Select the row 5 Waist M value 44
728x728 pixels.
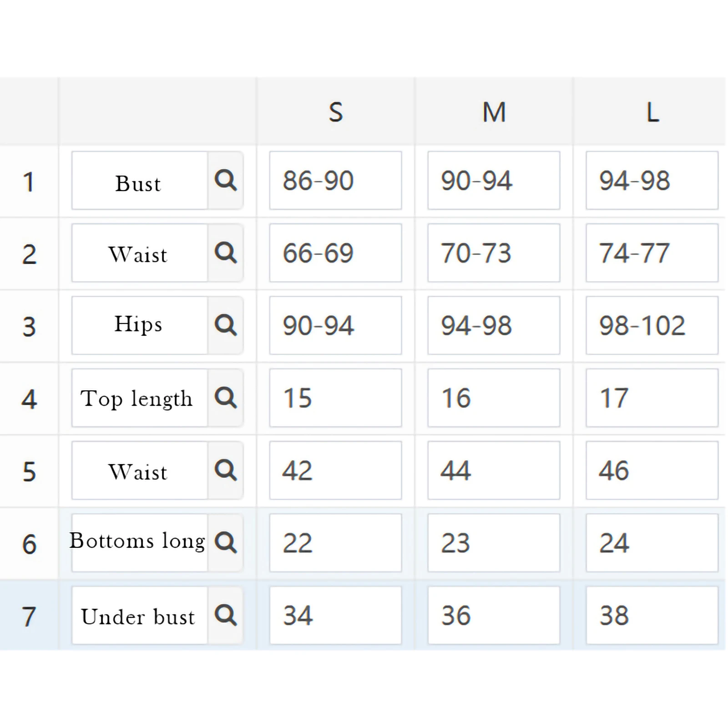click(x=494, y=470)
